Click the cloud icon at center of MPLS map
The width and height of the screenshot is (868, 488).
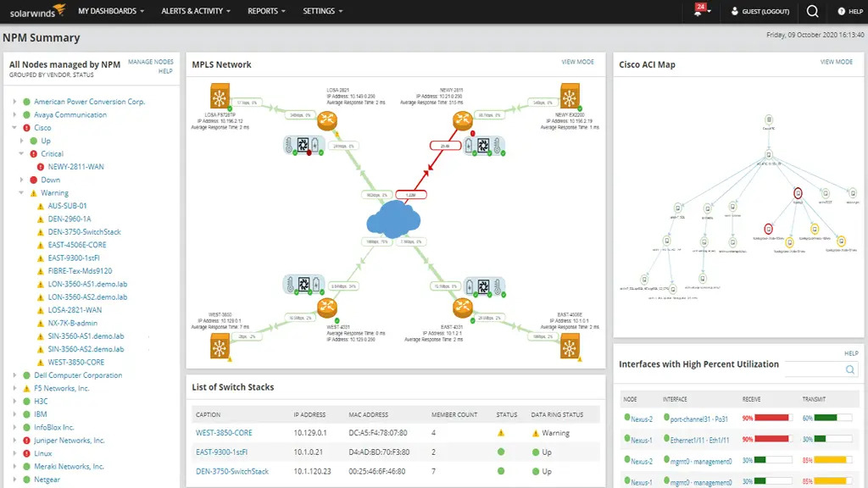click(x=395, y=219)
